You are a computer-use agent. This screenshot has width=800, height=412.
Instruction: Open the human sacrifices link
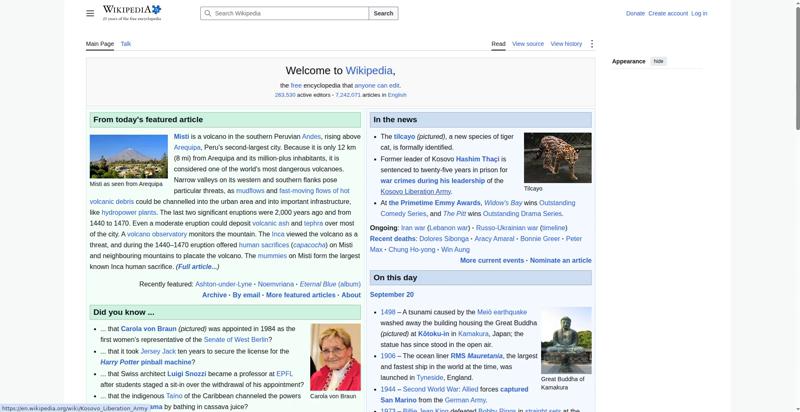tap(264, 245)
